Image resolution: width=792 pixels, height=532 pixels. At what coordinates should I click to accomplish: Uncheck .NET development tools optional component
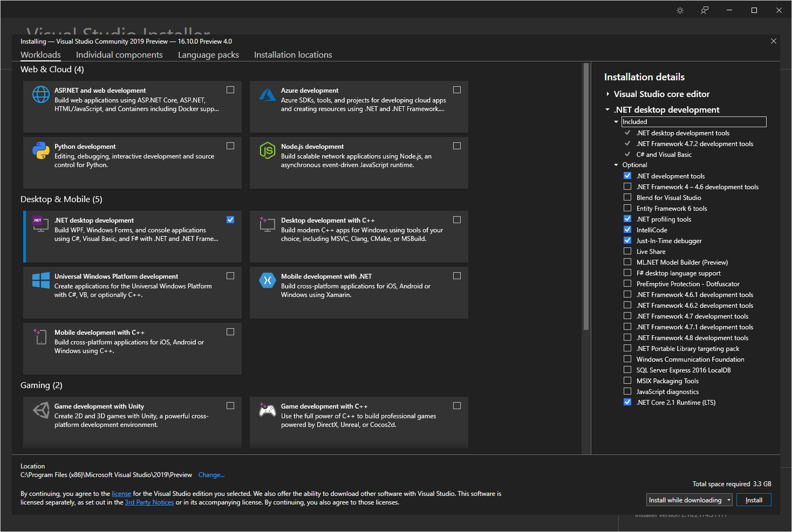coord(627,176)
